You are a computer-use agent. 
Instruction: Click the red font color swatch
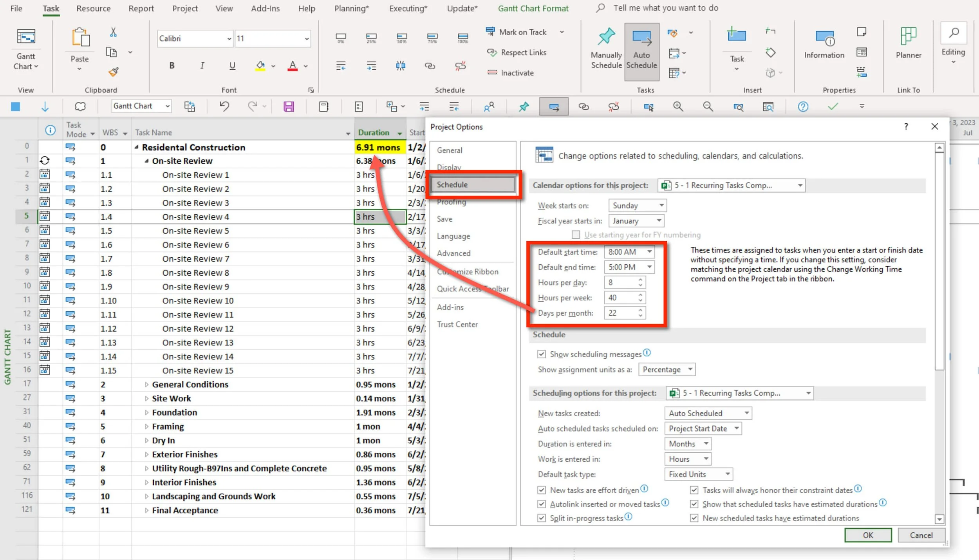pos(293,66)
